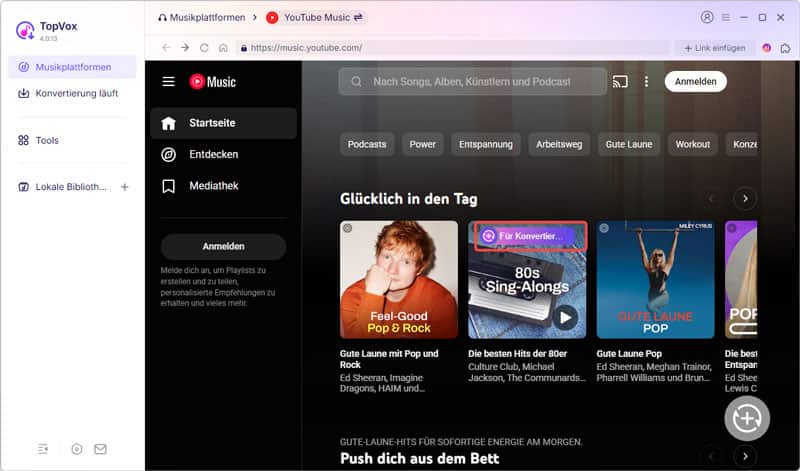Switch platform via YouTube Music selector
The image size is (800, 471).
tap(315, 17)
